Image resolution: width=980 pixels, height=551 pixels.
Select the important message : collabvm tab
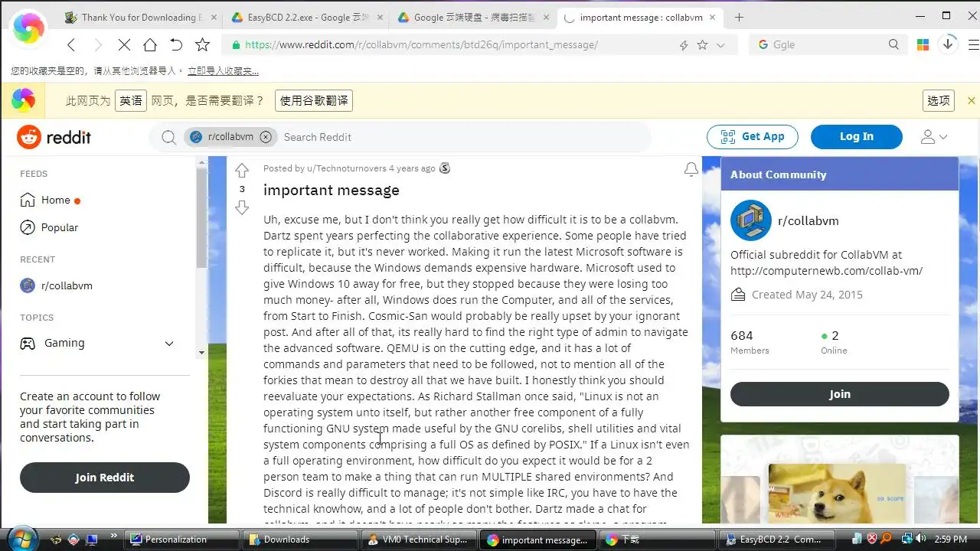click(640, 17)
